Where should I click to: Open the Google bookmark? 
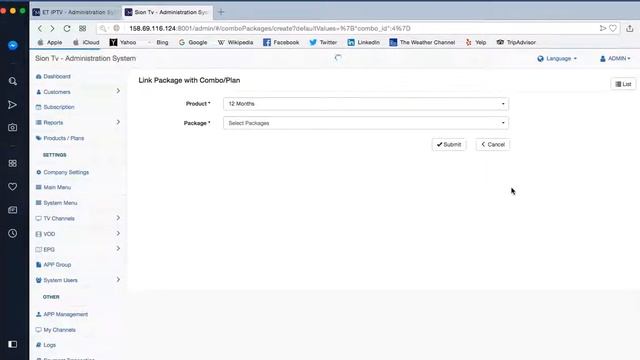[193, 42]
